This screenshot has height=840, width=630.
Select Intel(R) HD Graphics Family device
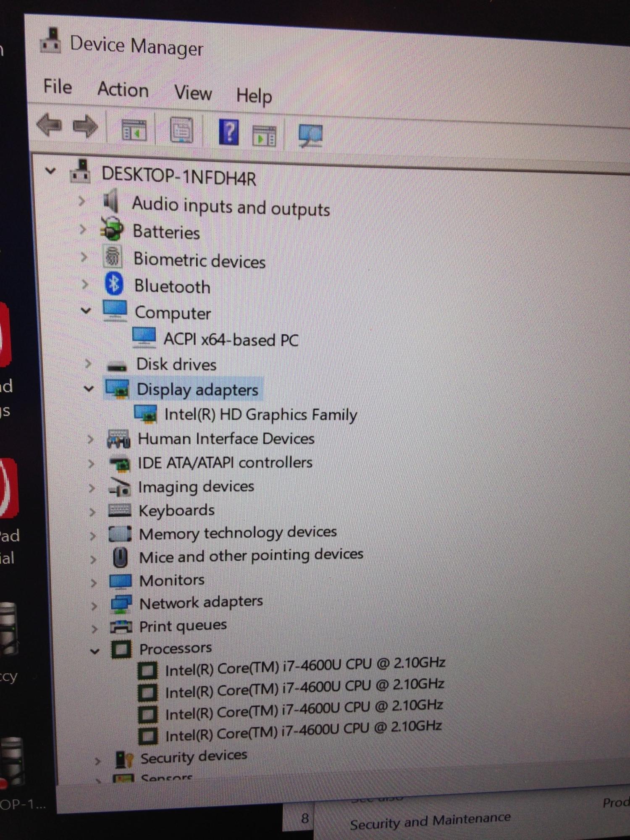pos(260,415)
